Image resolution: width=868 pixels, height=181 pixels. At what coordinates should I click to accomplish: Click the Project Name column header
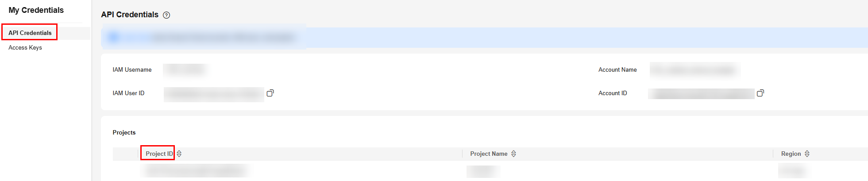click(x=489, y=154)
